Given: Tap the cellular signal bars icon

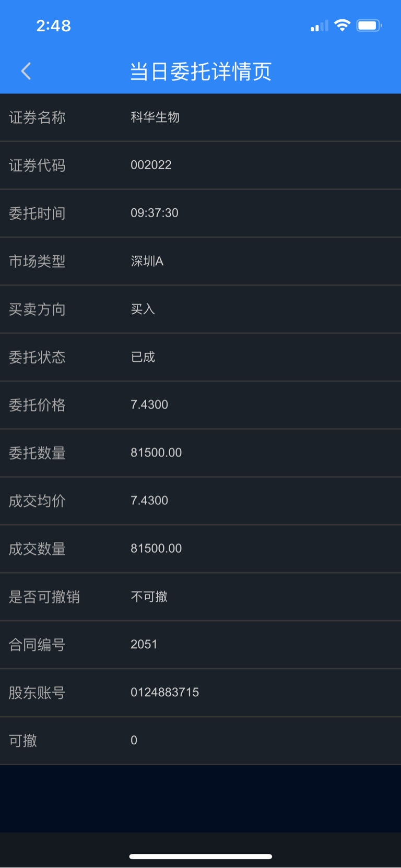Looking at the screenshot, I should pyautogui.click(x=319, y=26).
